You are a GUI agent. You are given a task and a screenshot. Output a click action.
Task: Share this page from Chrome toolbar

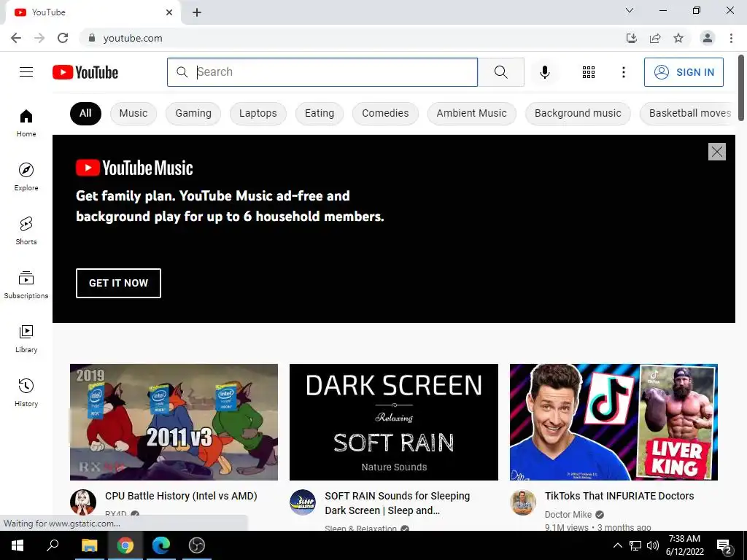[x=655, y=38]
